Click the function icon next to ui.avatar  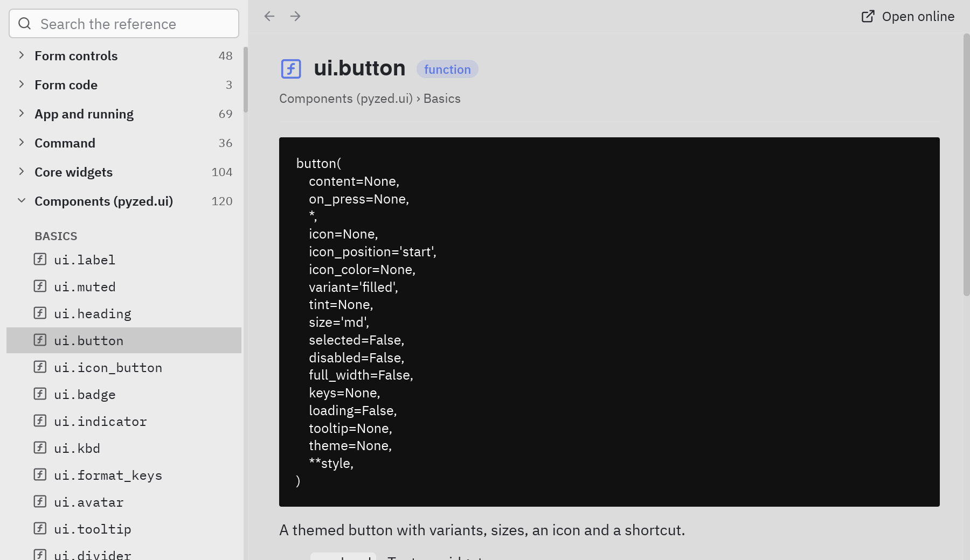tap(40, 501)
